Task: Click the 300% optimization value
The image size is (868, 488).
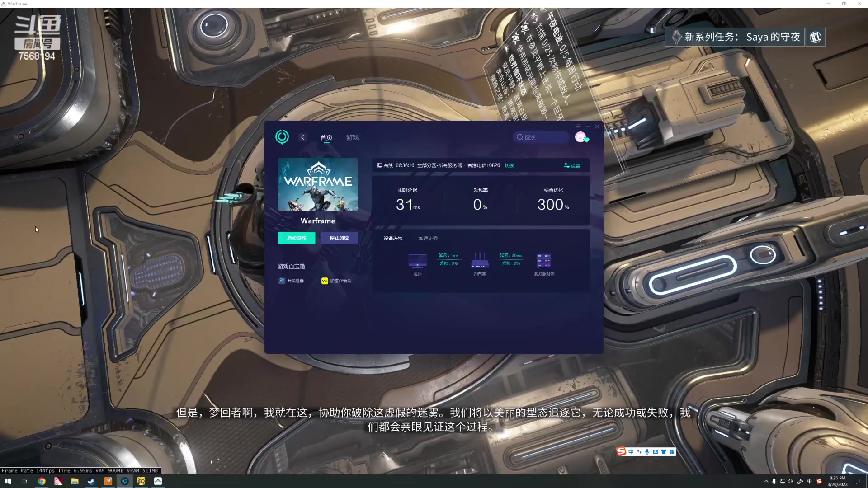Action: (553, 205)
